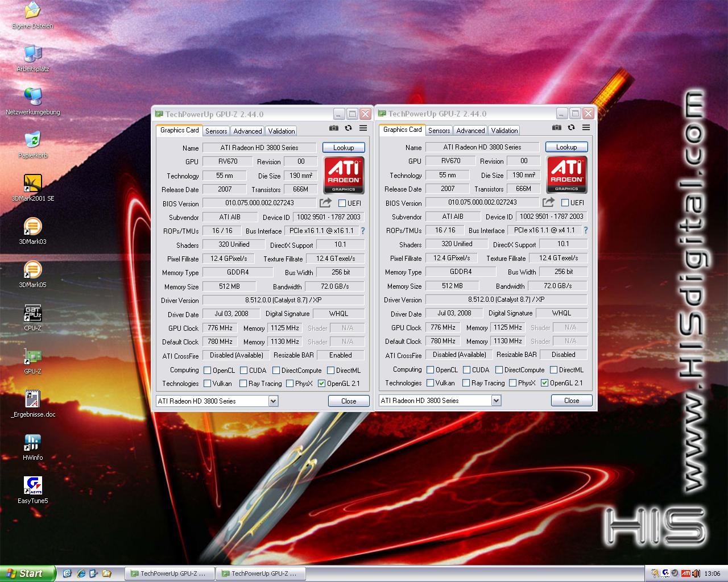Activate first GPU-Z taskbar button

[x=169, y=573]
